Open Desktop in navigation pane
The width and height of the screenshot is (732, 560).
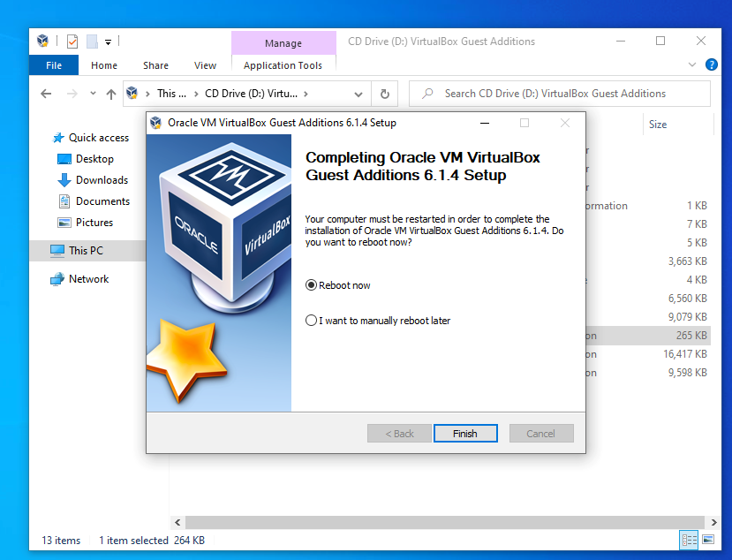point(94,159)
